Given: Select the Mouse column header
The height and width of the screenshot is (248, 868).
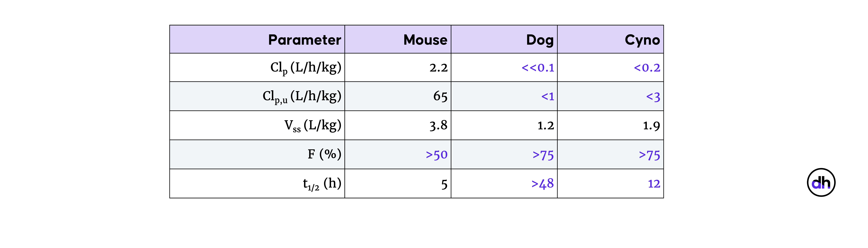Looking at the screenshot, I should click(x=425, y=40).
